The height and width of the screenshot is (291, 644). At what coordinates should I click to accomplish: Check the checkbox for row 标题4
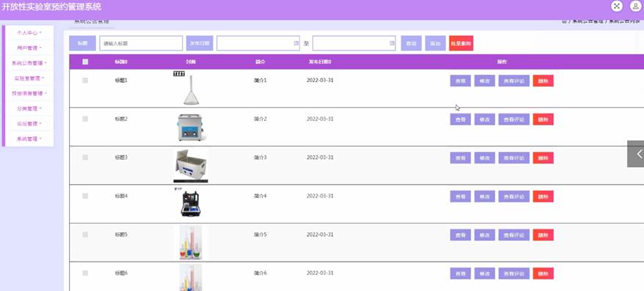point(85,196)
